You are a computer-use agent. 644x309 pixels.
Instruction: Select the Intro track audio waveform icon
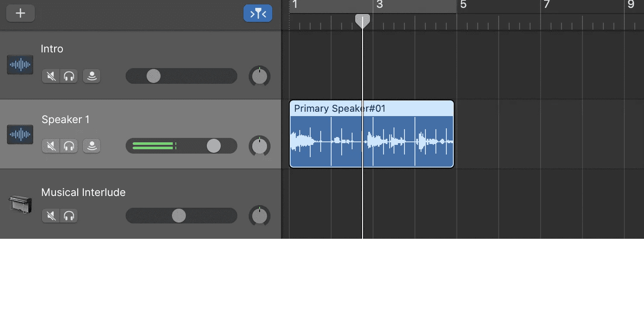tap(20, 65)
